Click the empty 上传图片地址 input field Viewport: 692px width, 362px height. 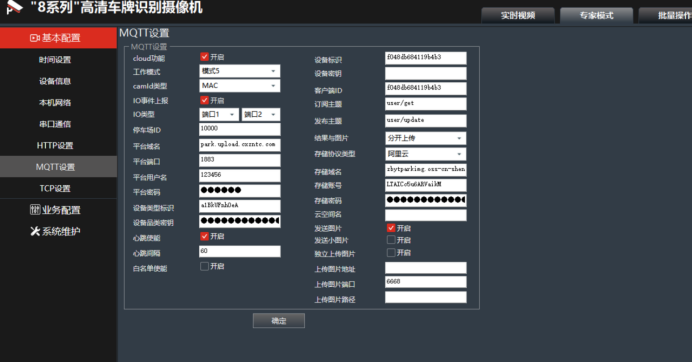click(425, 268)
